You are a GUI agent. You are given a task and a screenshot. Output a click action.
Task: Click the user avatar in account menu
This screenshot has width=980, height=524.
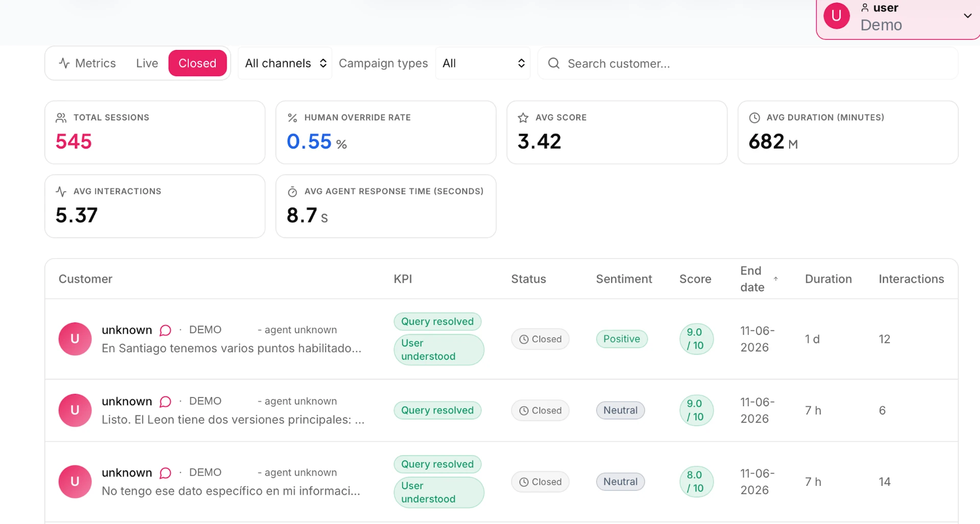click(x=837, y=16)
